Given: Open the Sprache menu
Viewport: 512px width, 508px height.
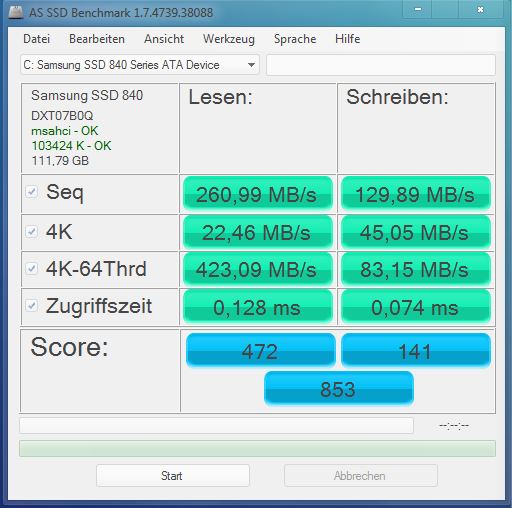Looking at the screenshot, I should [295, 39].
